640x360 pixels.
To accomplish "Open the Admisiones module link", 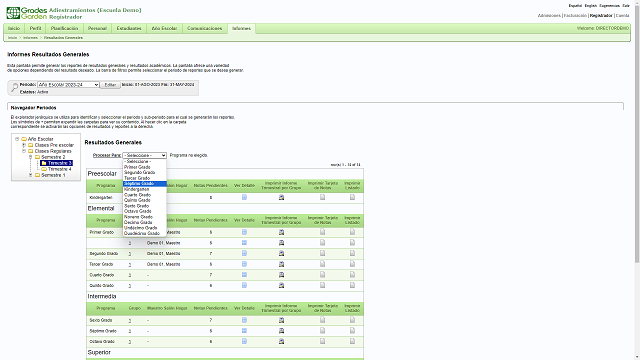I will [549, 16].
